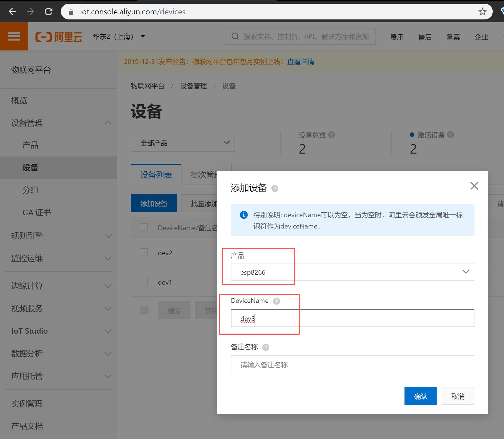Image resolution: width=504 pixels, height=439 pixels.
Task: Check the checkbox for device dev1
Action: pos(143,281)
